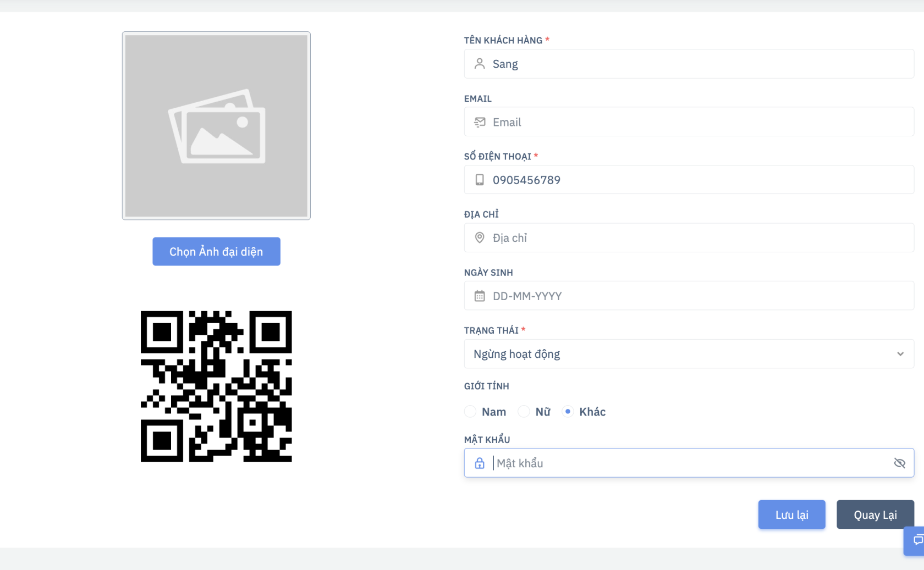Focus the DD-MM-YYYY birthday input
Image resolution: width=924 pixels, height=570 pixels.
(689, 296)
